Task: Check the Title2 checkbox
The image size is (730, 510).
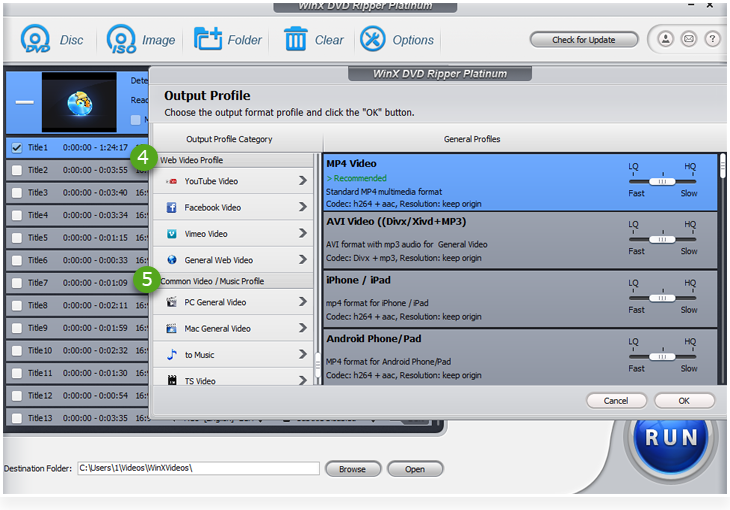Action: click(x=17, y=170)
